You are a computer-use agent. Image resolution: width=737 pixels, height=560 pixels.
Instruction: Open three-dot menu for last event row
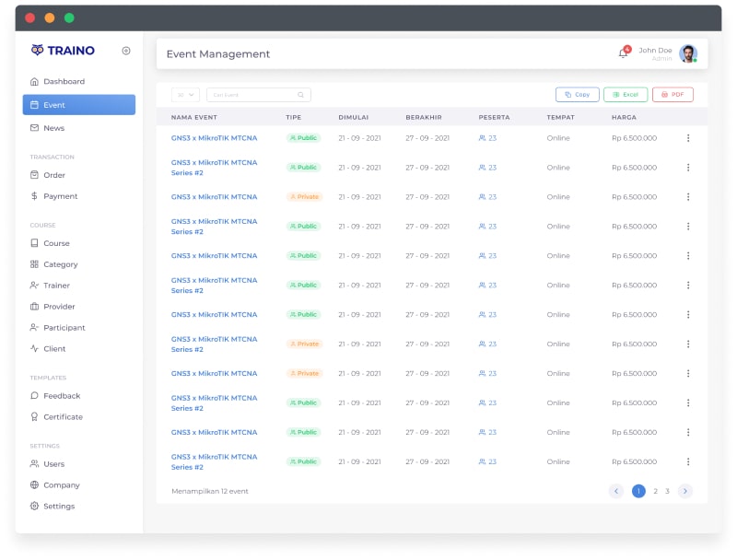687,461
